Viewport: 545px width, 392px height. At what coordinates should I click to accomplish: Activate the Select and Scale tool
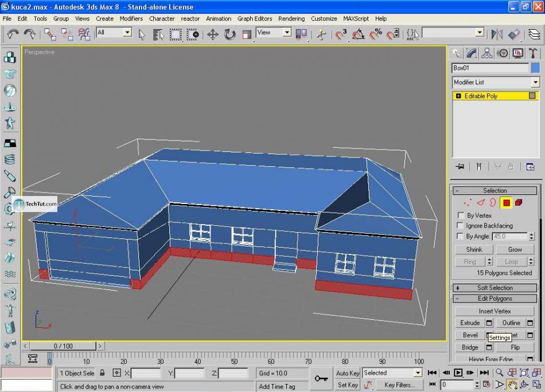pyautogui.click(x=247, y=34)
